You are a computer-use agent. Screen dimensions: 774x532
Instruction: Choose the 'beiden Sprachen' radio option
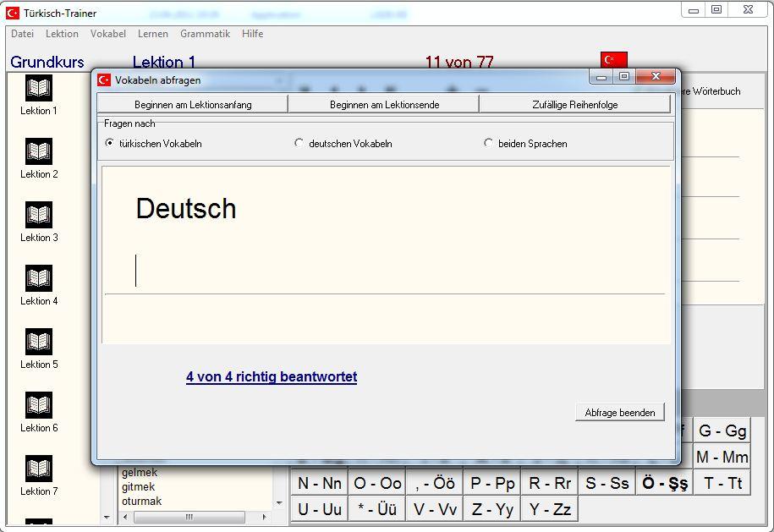point(488,143)
